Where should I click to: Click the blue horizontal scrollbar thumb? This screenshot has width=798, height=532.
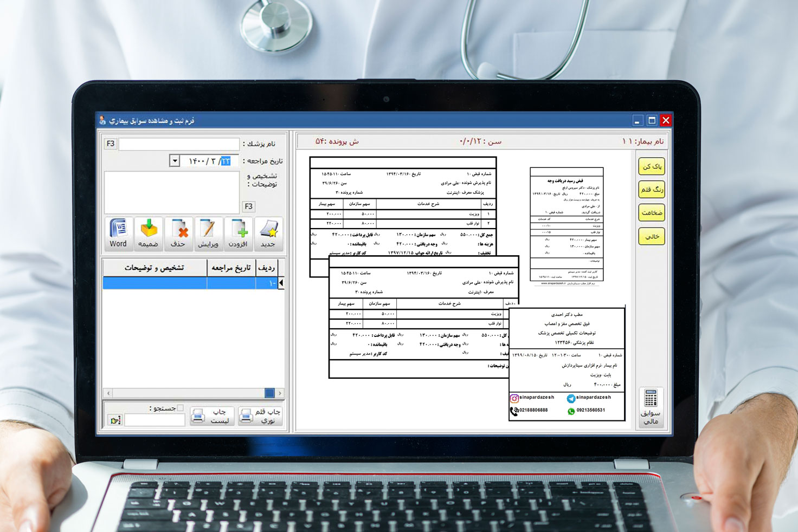[x=269, y=393]
